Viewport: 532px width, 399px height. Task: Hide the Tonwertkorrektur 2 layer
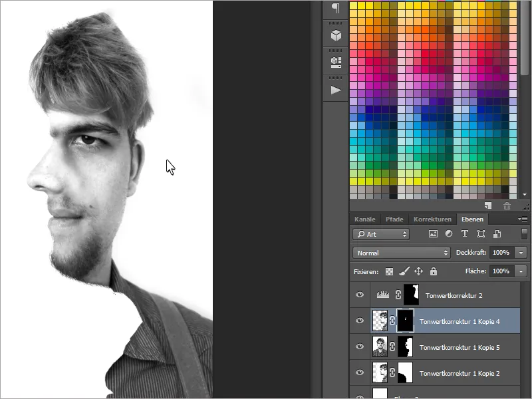360,295
